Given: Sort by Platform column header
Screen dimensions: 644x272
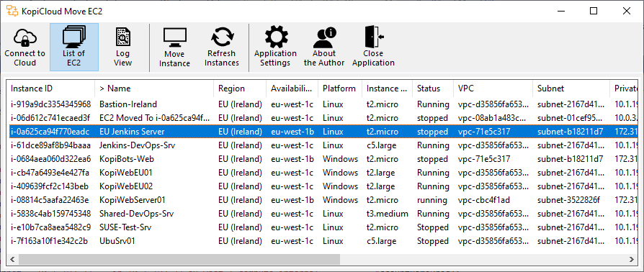Looking at the screenshot, I should [x=340, y=89].
